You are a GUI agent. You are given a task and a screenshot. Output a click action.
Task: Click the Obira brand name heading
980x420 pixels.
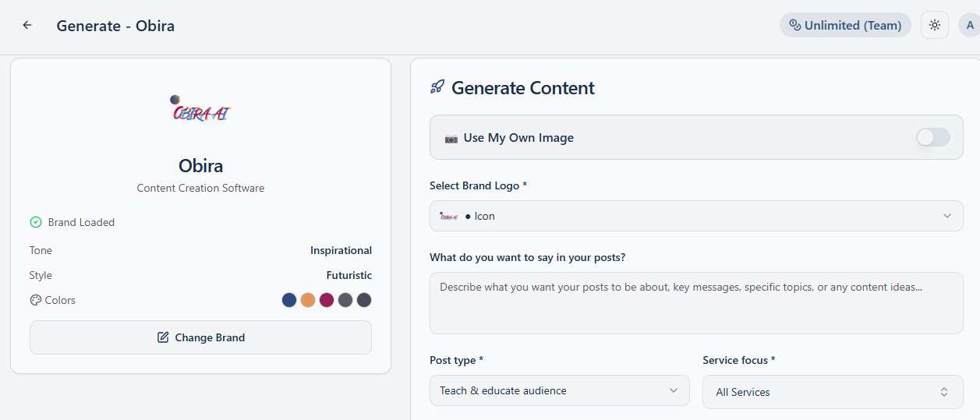coord(200,166)
